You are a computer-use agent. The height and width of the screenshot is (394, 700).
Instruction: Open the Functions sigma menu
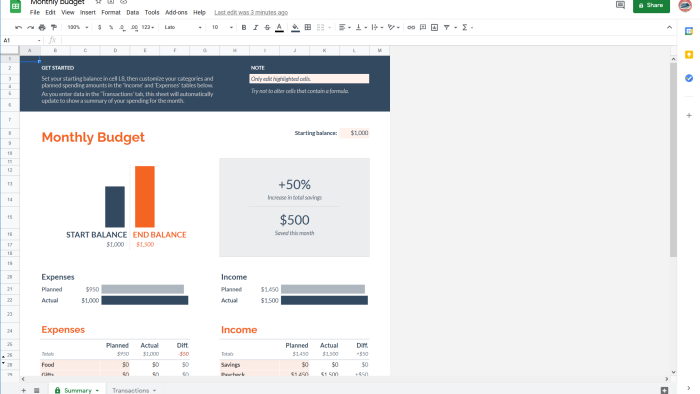(x=467, y=28)
